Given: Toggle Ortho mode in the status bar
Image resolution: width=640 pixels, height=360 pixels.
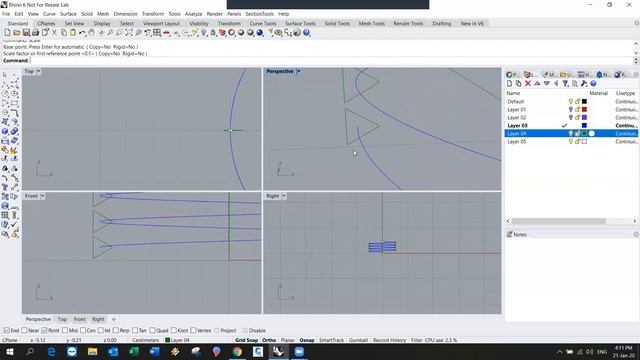Looking at the screenshot, I should coord(269,340).
